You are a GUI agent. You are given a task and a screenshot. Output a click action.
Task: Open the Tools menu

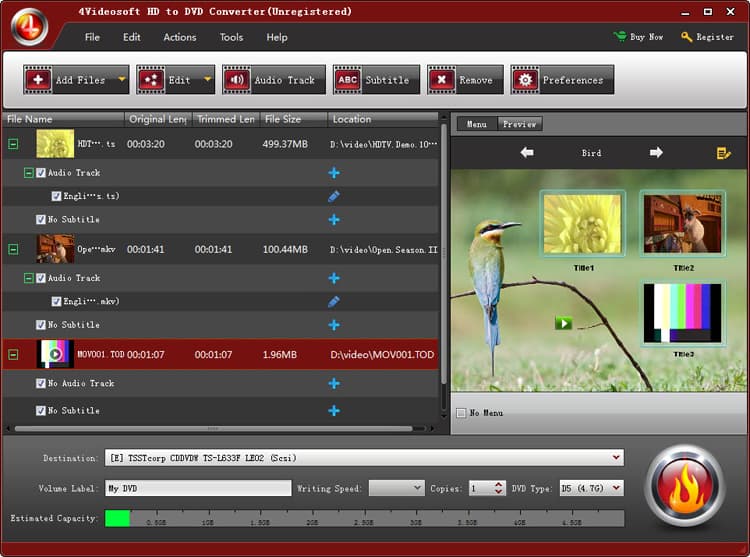click(232, 37)
